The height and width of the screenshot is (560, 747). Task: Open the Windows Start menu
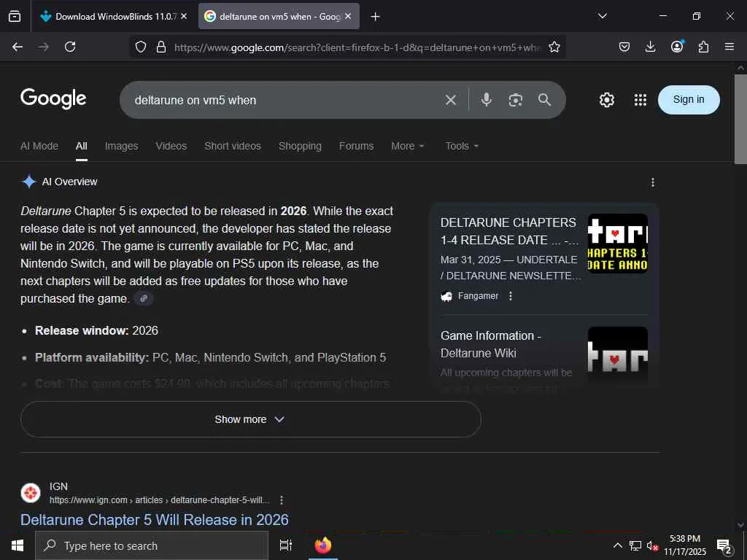point(18,545)
